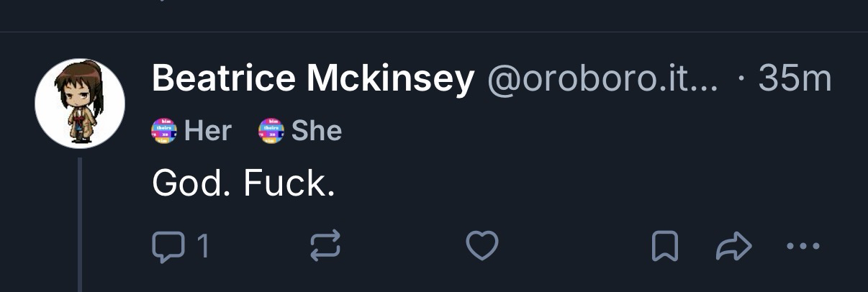Open the three-dot more options menu
868x292 pixels.
point(803,247)
